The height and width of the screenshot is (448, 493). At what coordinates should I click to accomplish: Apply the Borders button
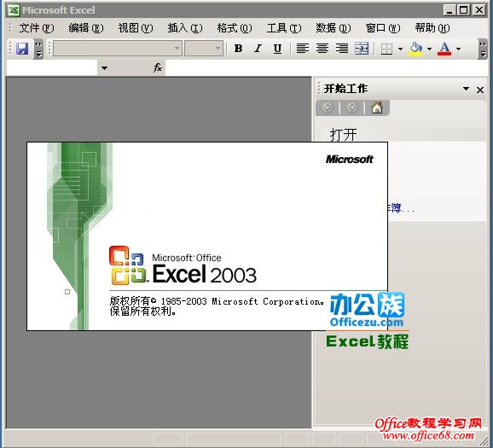(x=386, y=49)
